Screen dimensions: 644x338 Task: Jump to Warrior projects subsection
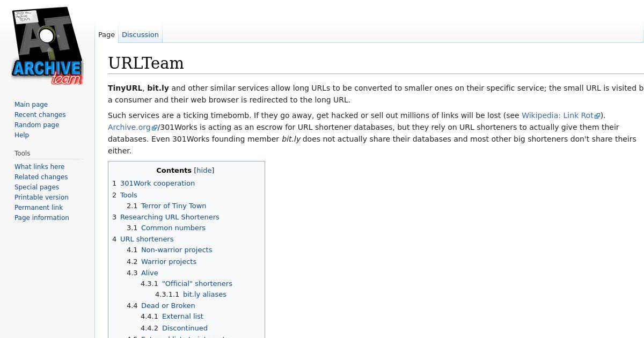tap(169, 262)
